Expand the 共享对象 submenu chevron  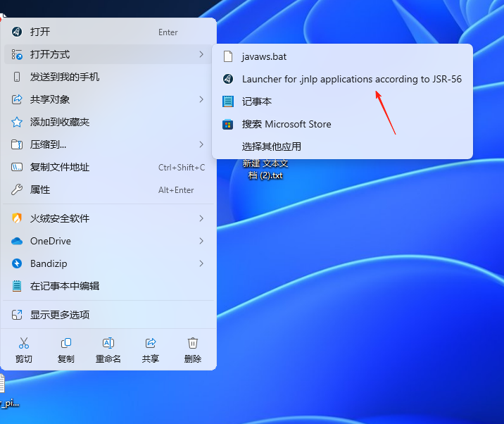[x=201, y=99]
